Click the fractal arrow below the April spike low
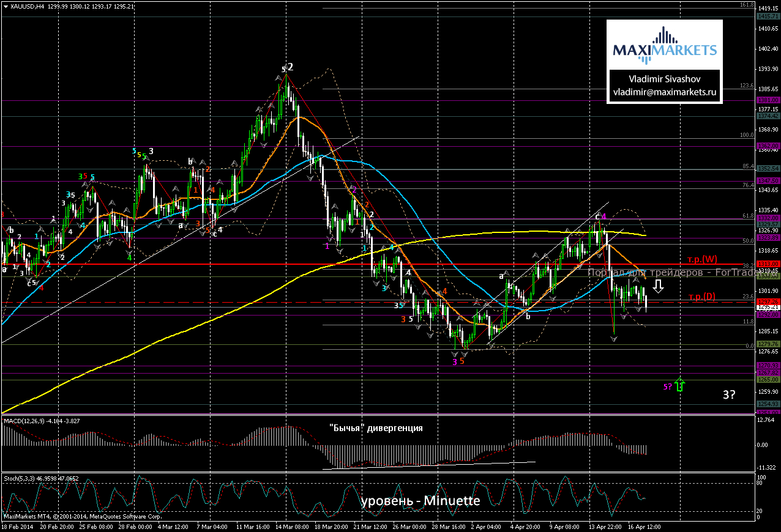The width and height of the screenshot is (781, 532). point(615,338)
